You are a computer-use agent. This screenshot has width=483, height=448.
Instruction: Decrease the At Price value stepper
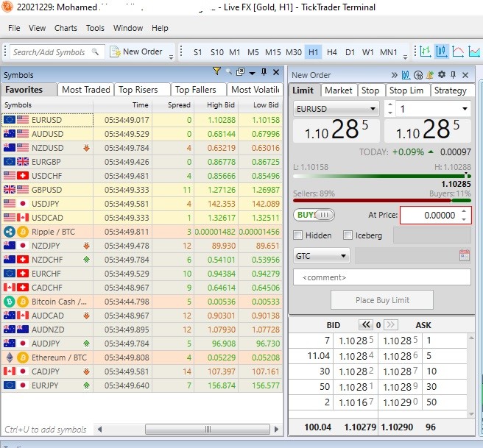(x=464, y=219)
